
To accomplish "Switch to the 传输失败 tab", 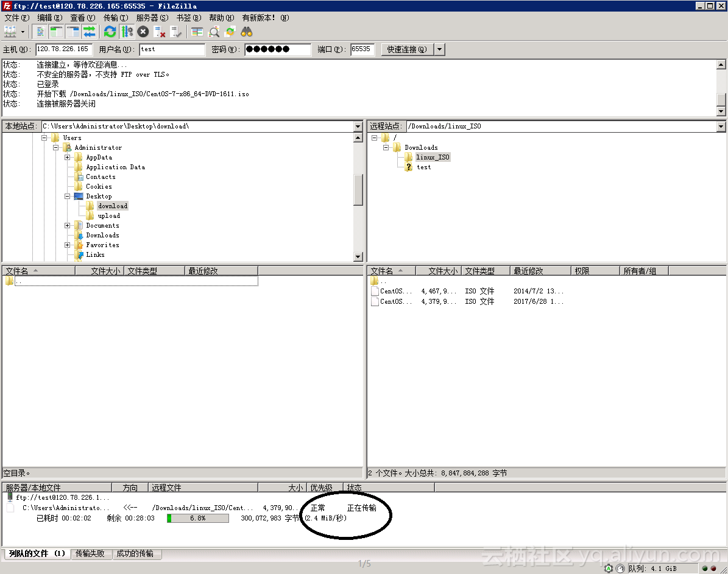I will 90,553.
